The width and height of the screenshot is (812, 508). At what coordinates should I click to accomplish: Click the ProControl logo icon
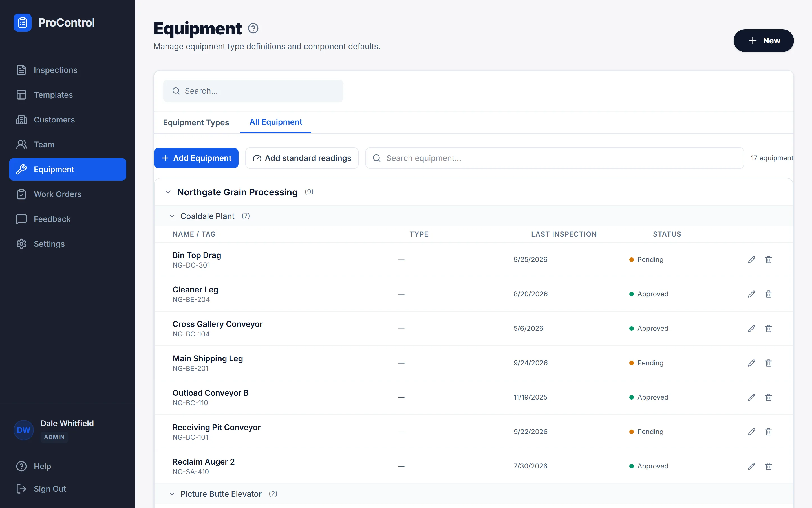coord(23,23)
